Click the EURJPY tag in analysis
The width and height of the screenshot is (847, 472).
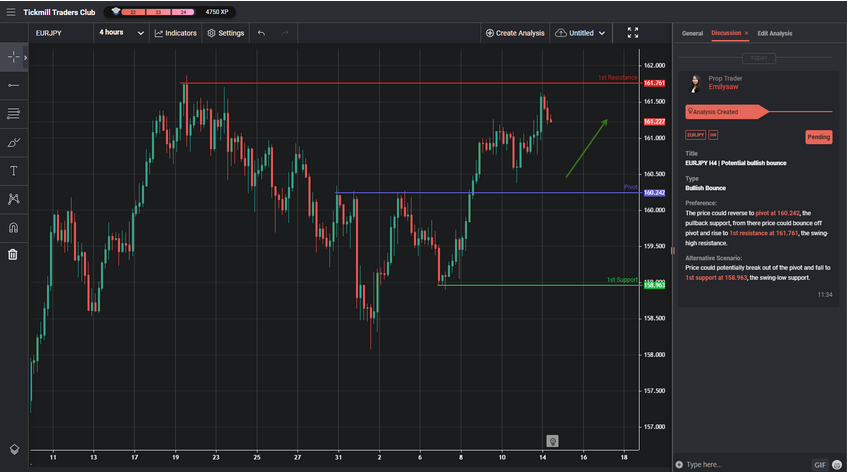(x=695, y=135)
